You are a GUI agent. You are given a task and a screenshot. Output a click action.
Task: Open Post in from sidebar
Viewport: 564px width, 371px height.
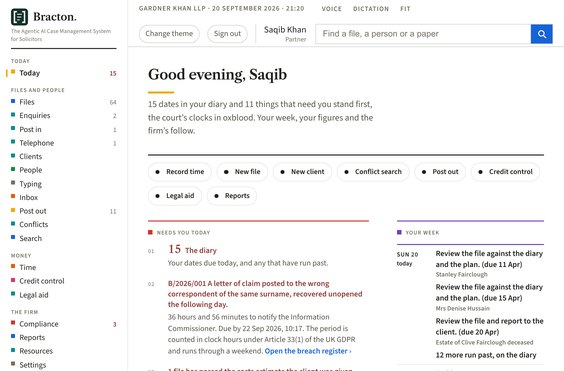tap(30, 129)
